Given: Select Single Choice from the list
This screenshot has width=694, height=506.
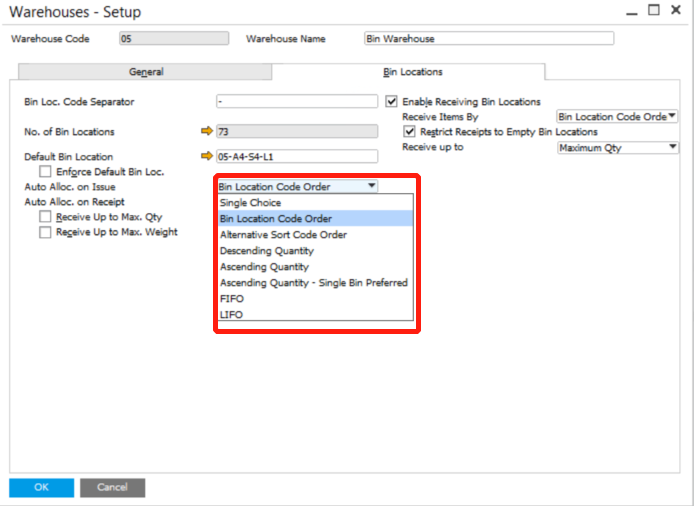Looking at the screenshot, I should click(x=250, y=203).
